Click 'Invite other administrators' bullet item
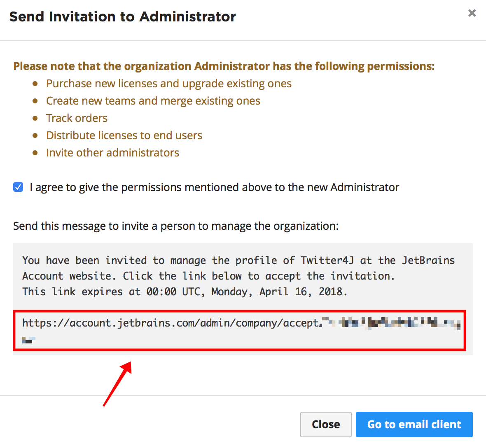 [112, 153]
